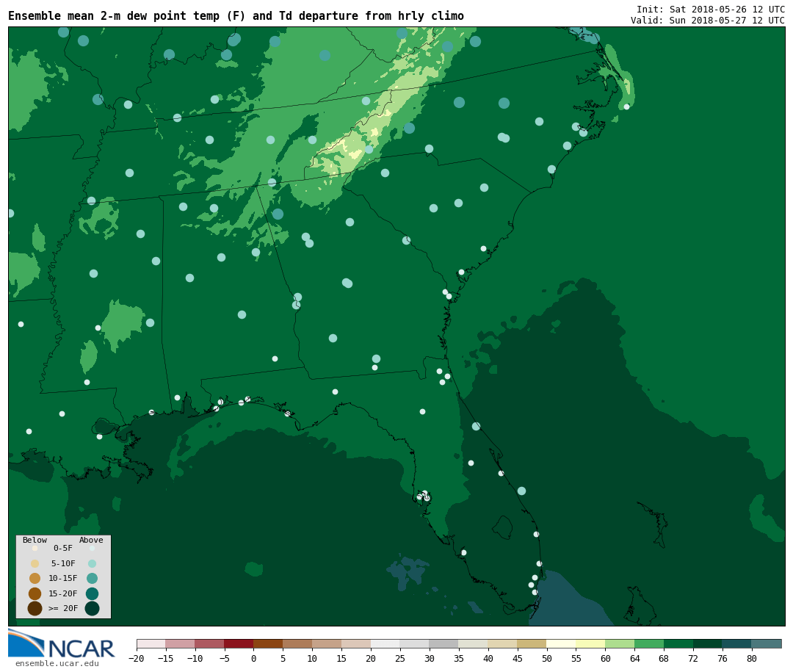793x672 pixels.
Task: Pick the dark red -5 to 0 swatch
Action: tap(239, 643)
